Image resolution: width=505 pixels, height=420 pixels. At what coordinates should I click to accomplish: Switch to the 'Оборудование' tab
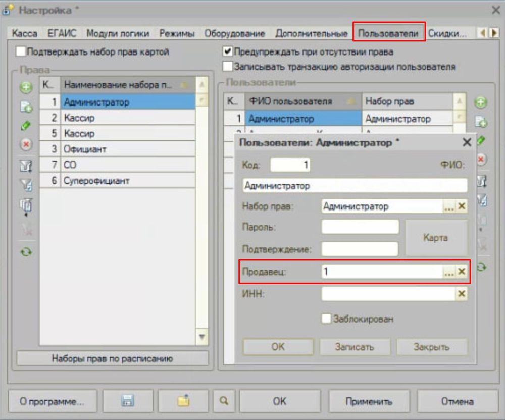(x=234, y=34)
